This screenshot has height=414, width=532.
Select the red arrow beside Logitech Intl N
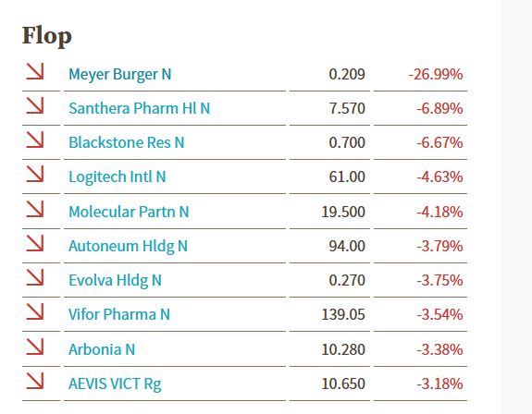click(35, 174)
